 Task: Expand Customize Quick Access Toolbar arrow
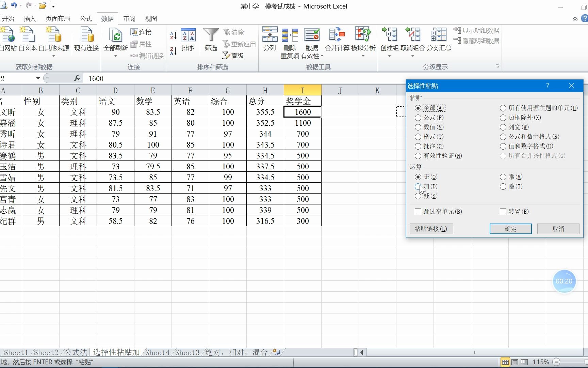[x=53, y=6]
